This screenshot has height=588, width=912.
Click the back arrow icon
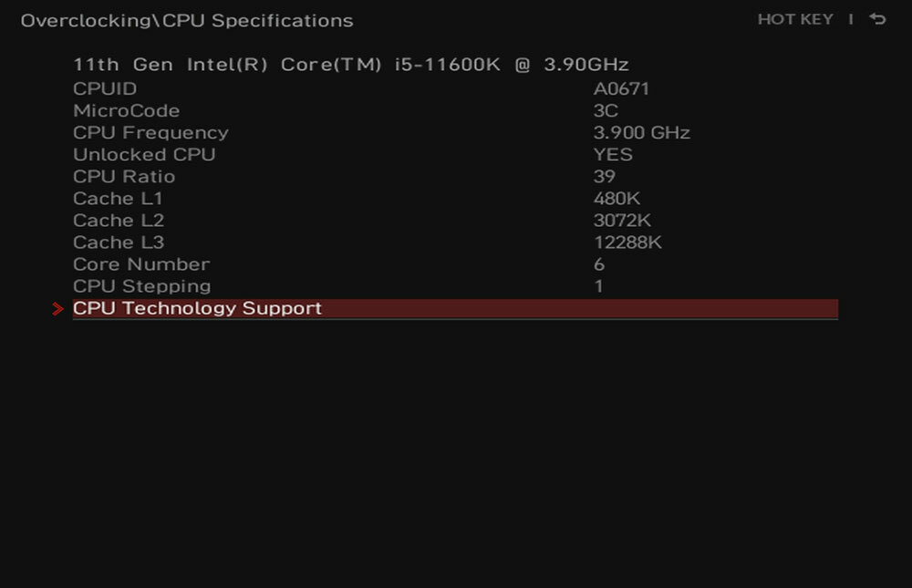pyautogui.click(x=877, y=19)
